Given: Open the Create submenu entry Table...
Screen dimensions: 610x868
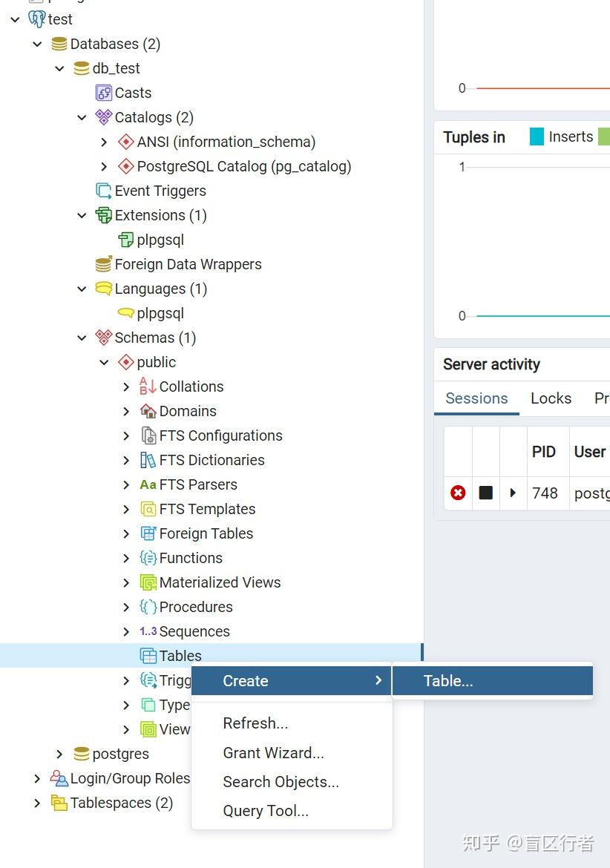Looking at the screenshot, I should 448,680.
